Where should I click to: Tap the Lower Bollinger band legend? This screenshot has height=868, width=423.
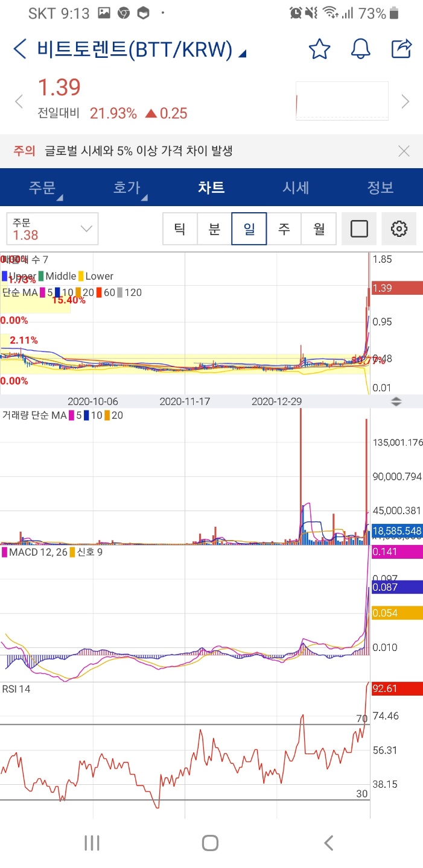click(95, 276)
